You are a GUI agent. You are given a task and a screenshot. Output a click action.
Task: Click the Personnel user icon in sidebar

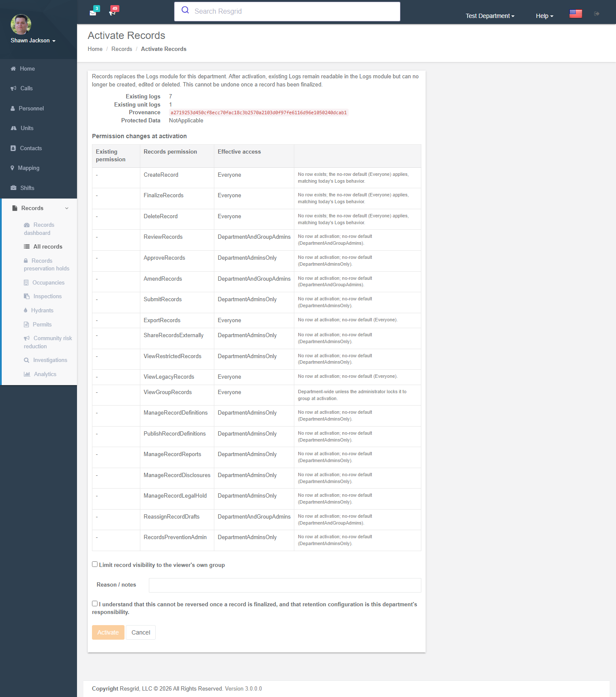point(13,109)
